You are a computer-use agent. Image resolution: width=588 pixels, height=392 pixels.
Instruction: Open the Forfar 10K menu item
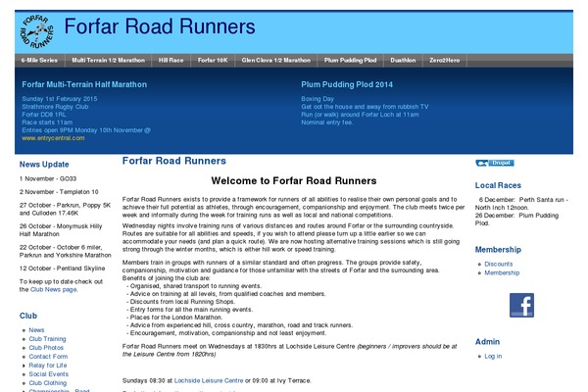(x=213, y=61)
